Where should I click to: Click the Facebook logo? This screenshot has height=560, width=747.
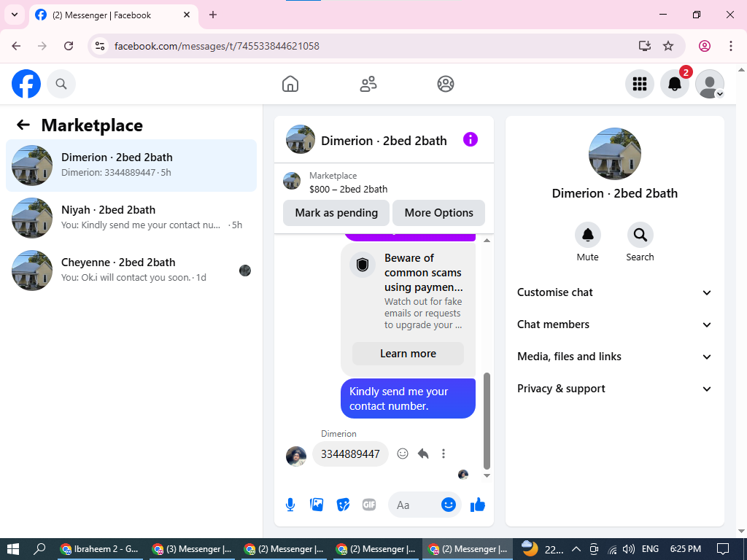[x=26, y=84]
